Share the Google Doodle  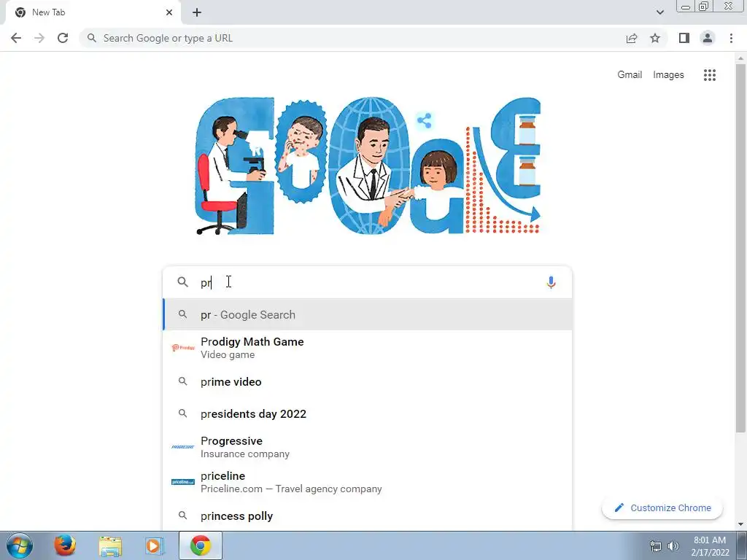point(424,120)
